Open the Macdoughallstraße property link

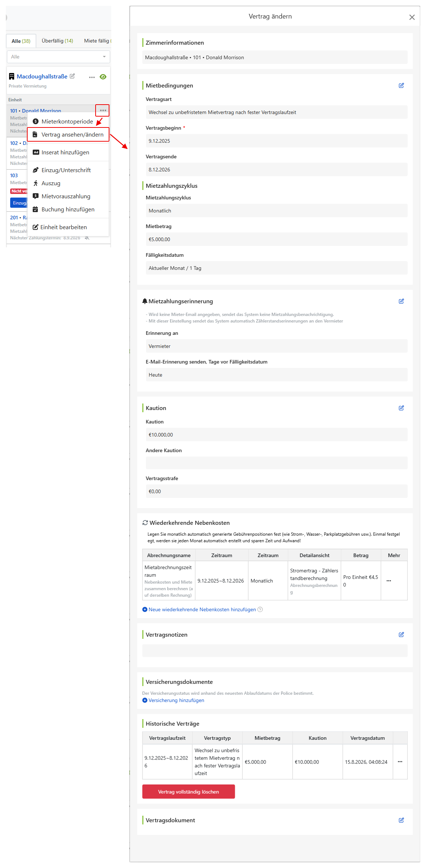(42, 76)
